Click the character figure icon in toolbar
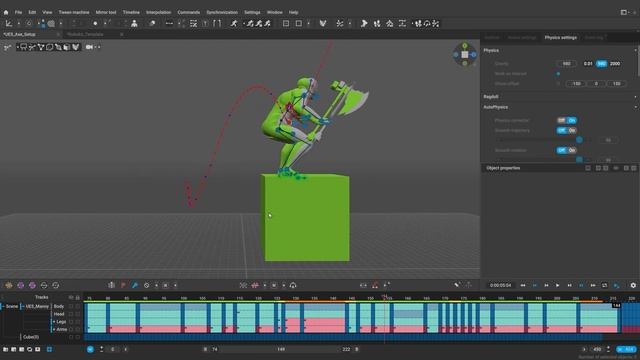 point(134,24)
